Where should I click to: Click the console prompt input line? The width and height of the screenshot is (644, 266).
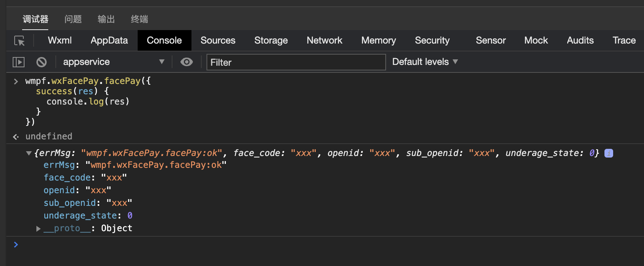point(316,245)
